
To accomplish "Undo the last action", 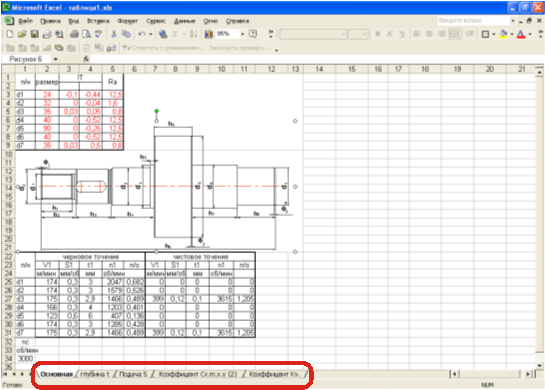I will (x=142, y=34).
